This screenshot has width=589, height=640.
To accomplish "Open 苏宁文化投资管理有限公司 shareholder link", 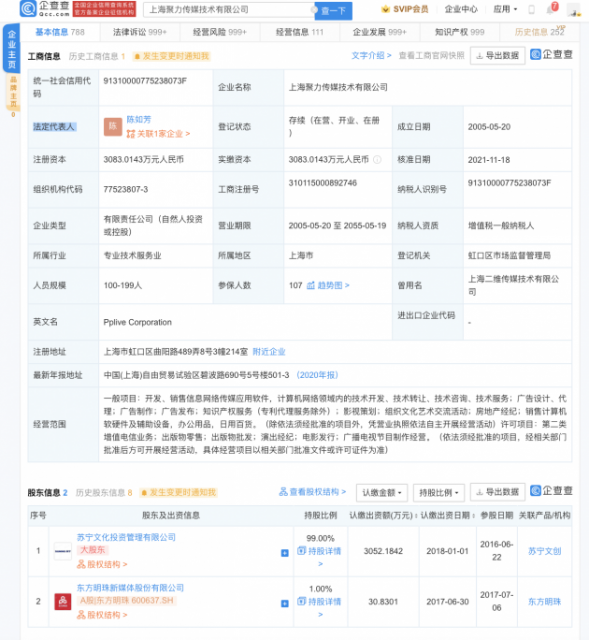I will 126,537.
